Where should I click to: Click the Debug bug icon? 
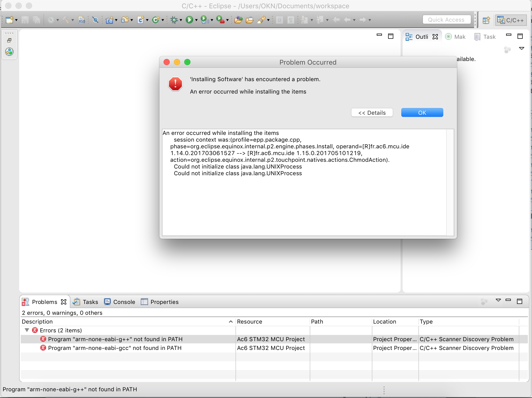point(174,20)
